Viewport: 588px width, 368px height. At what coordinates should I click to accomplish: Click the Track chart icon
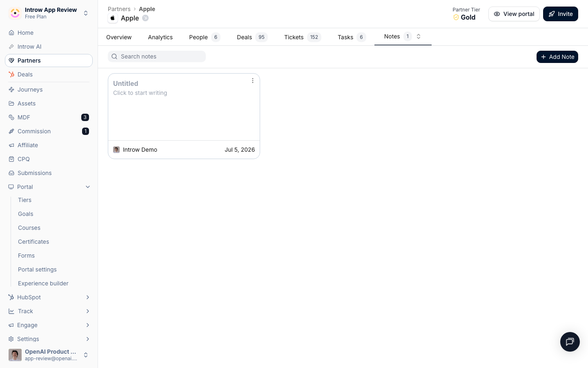pyautogui.click(x=11, y=311)
